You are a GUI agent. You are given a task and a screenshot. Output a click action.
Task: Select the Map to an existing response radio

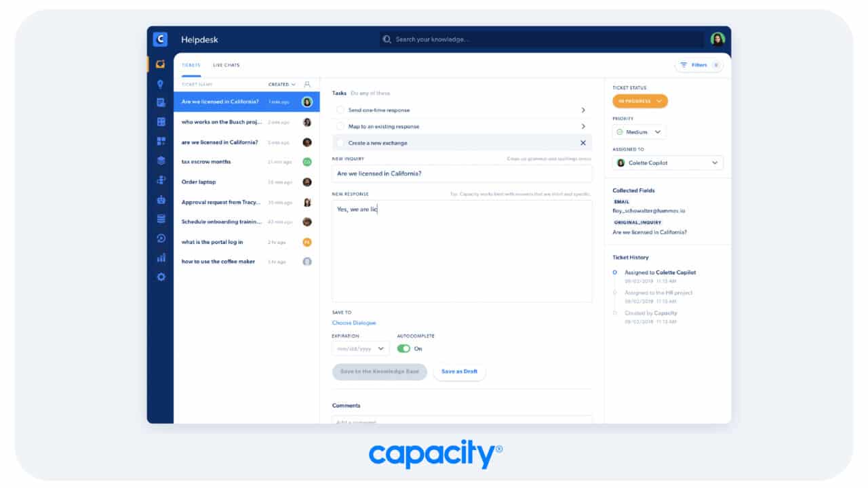click(x=340, y=127)
